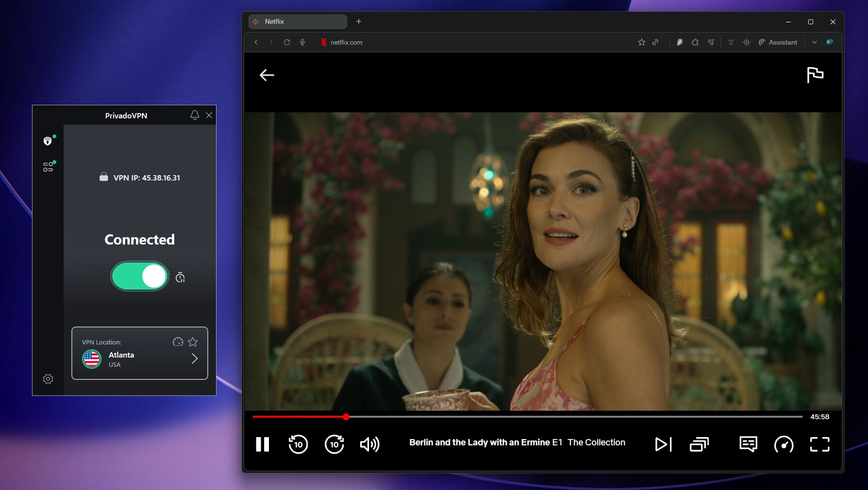Go forward in the browser
Image resolution: width=868 pixels, height=490 pixels.
(271, 42)
